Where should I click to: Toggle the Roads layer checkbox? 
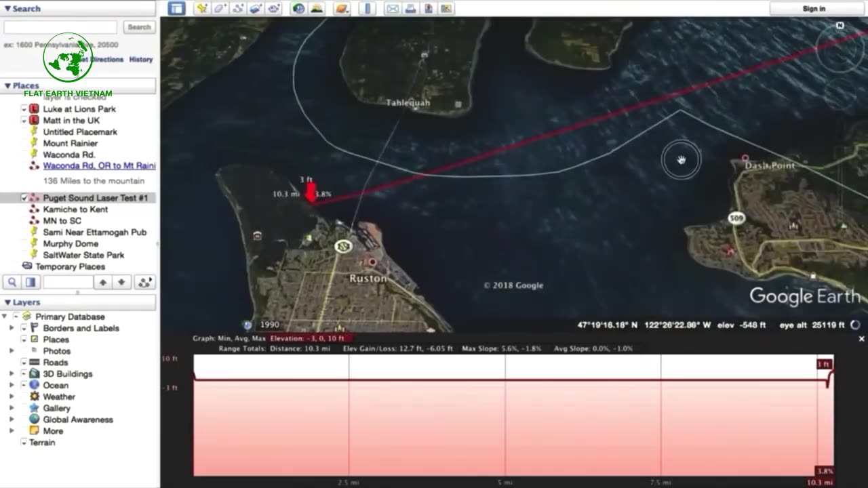click(x=24, y=363)
